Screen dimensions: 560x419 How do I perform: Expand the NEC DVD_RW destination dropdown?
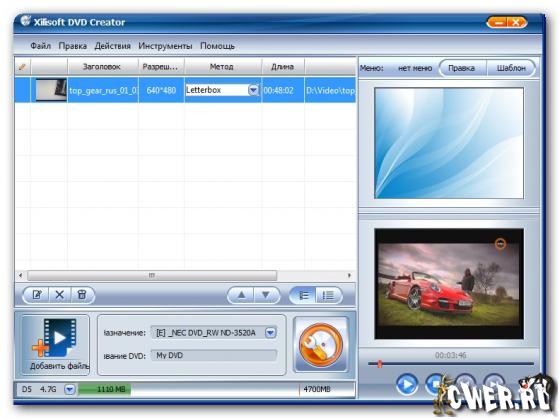tap(271, 333)
